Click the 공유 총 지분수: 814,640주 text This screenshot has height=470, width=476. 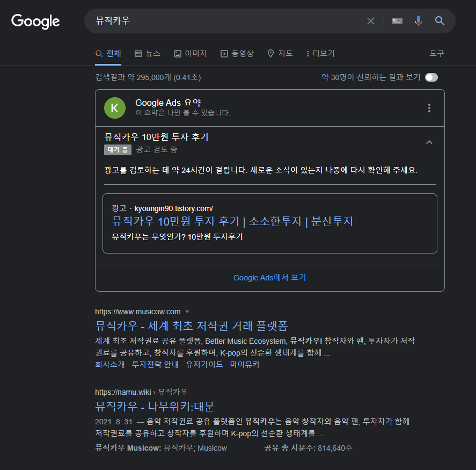point(308,448)
